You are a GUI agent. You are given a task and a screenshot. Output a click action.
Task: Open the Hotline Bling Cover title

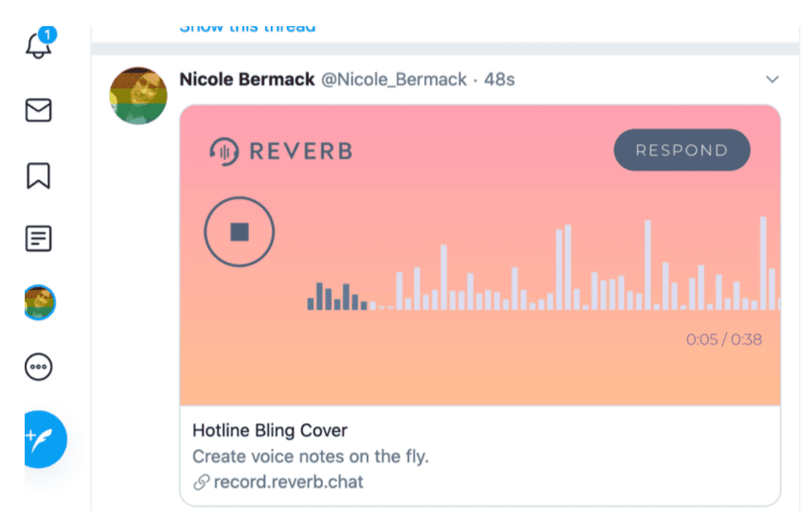click(269, 430)
